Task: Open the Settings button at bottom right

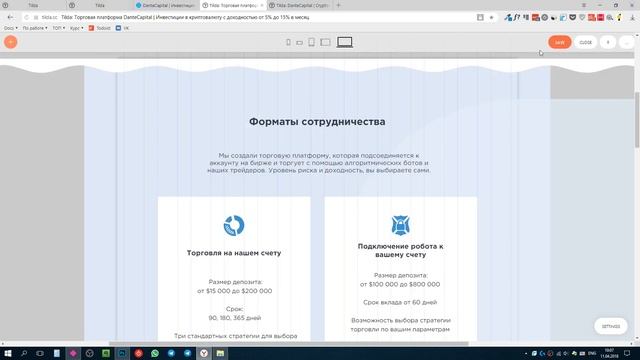Action: 611,327
